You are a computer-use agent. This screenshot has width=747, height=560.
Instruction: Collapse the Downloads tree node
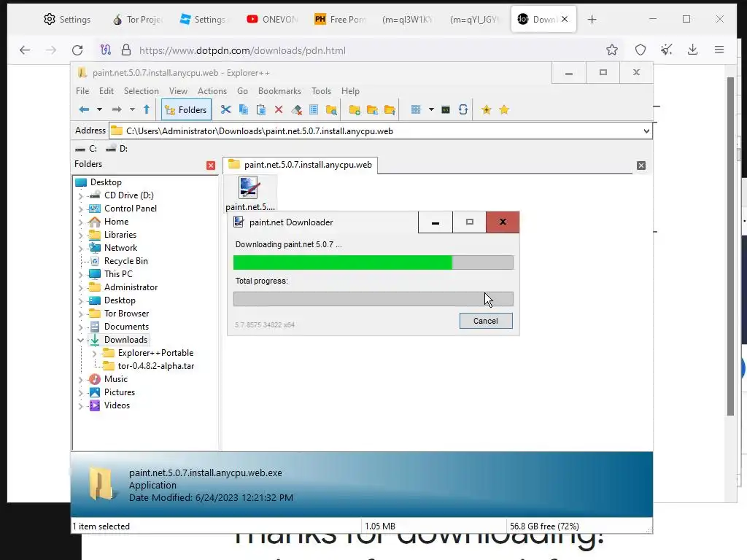tap(80, 340)
